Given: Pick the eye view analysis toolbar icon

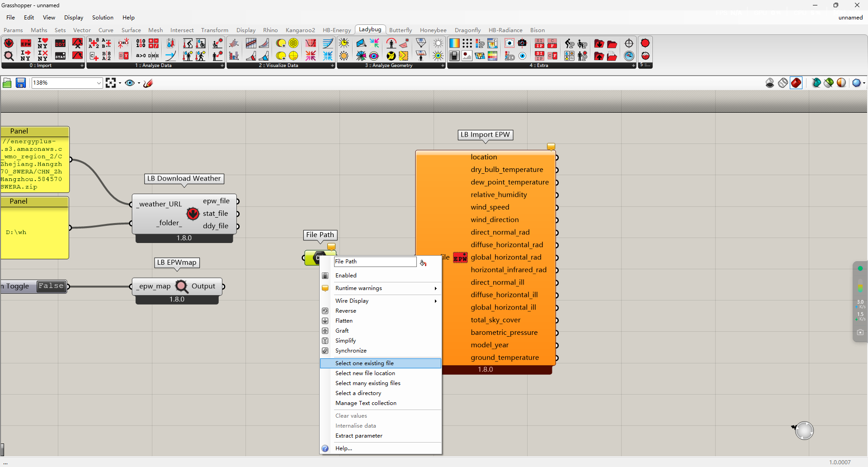Looking at the screenshot, I should (x=374, y=56).
